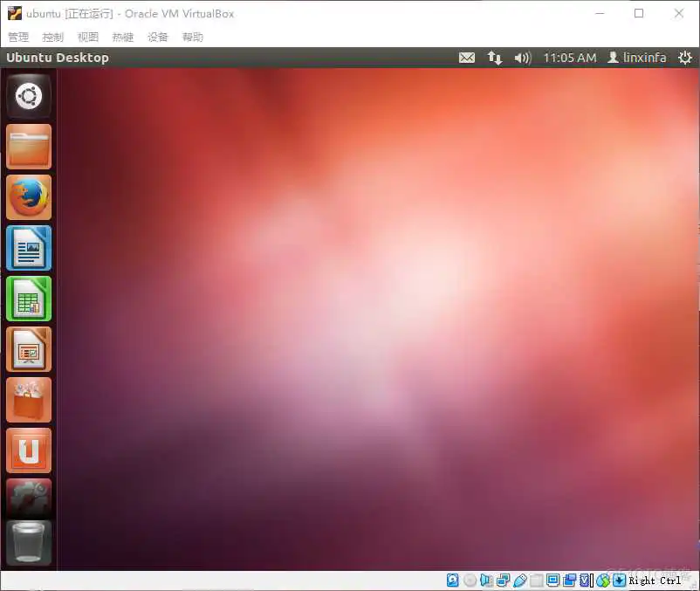Expand the linxinfa user session menu

click(636, 58)
